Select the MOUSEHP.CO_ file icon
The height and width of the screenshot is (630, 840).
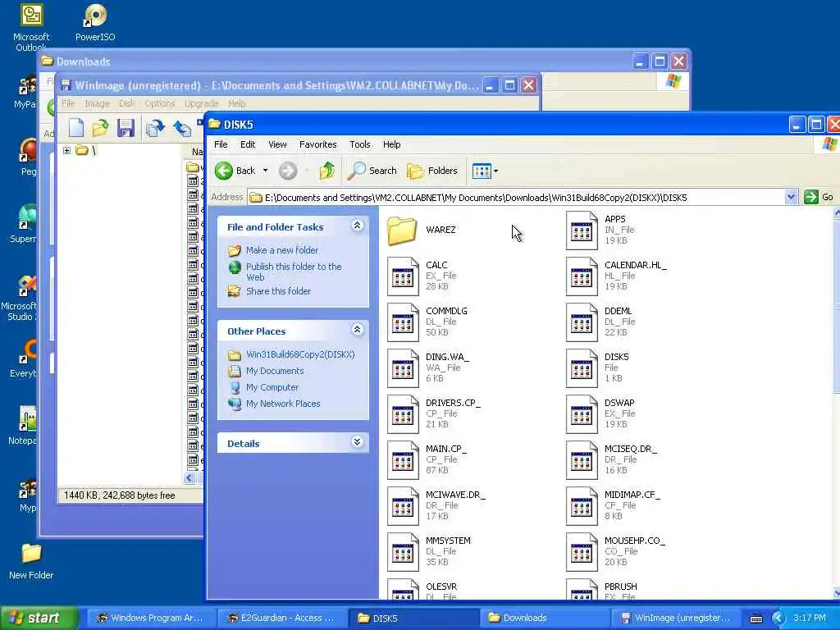pos(582,552)
